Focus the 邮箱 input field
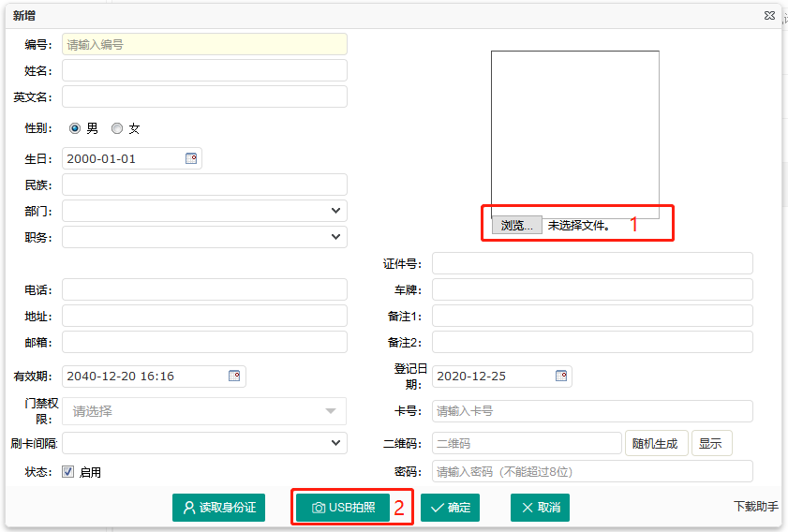Viewport: 788px width, 532px height. tap(204, 342)
